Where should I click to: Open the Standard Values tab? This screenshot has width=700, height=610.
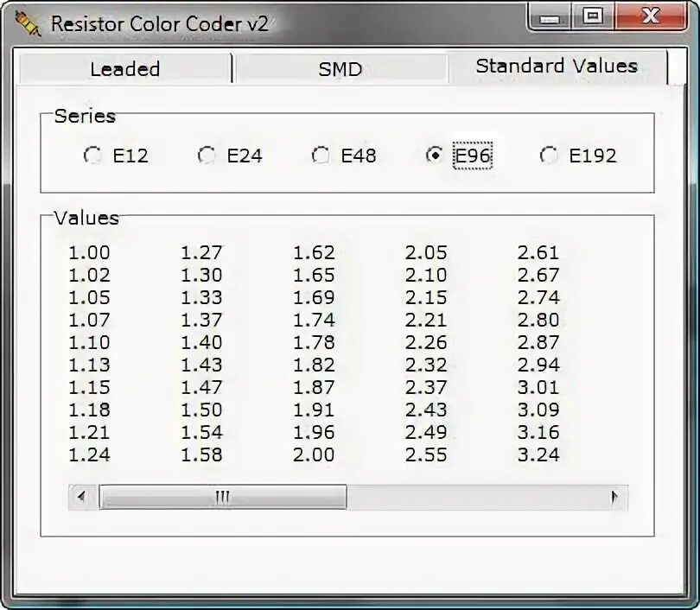pyautogui.click(x=557, y=66)
